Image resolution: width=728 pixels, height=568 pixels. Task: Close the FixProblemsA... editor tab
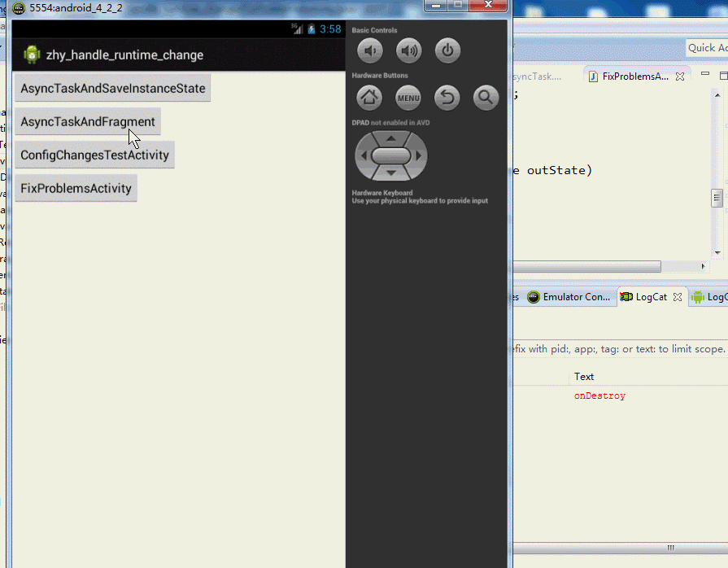pos(678,76)
